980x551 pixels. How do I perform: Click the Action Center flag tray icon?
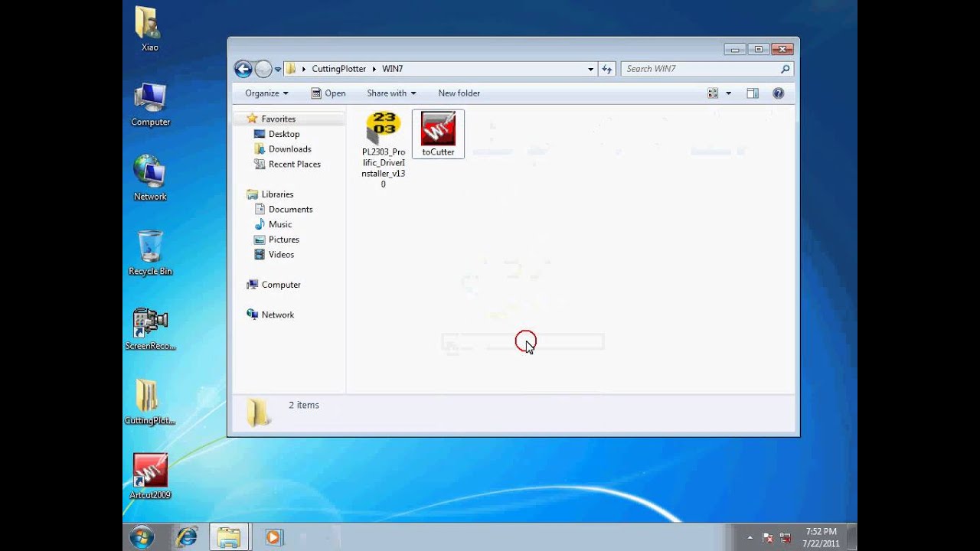point(768,538)
